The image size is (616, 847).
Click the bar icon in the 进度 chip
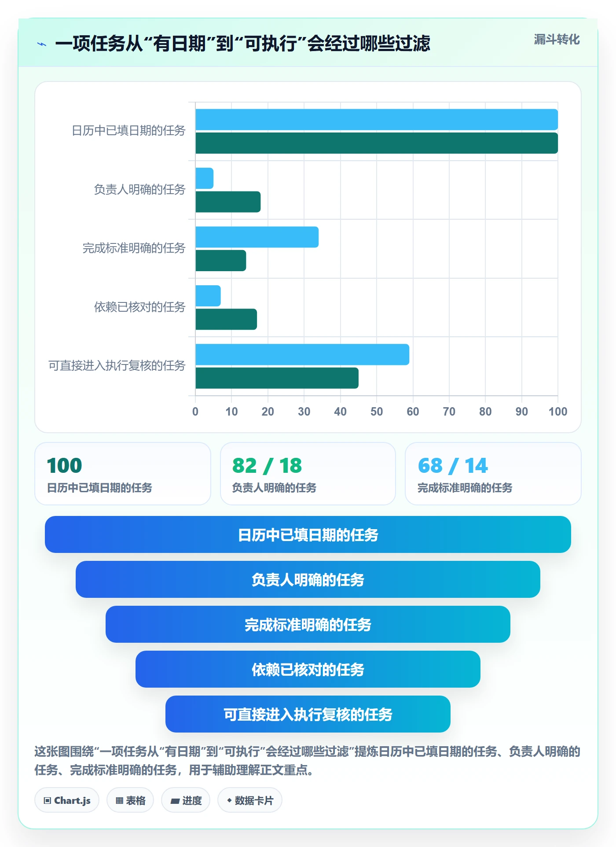175,801
